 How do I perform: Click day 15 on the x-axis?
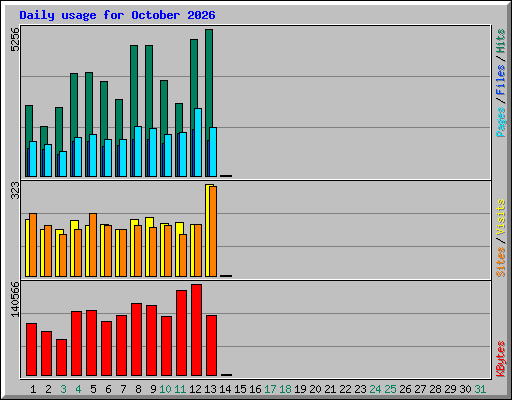tap(240, 389)
